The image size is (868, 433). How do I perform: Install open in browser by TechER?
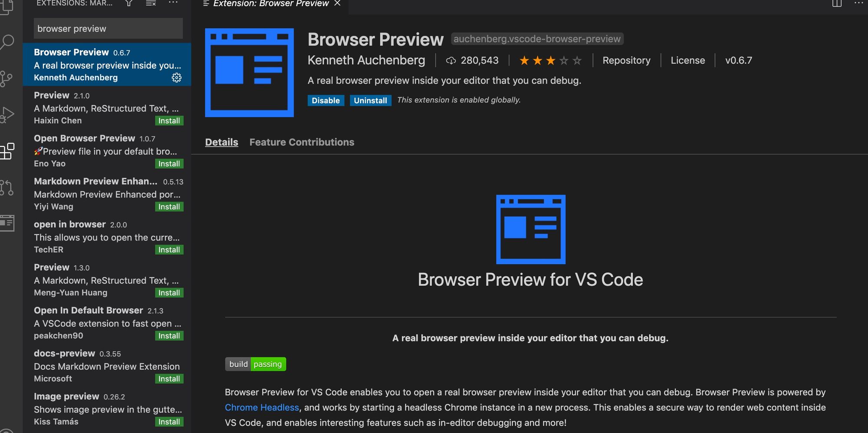(169, 250)
